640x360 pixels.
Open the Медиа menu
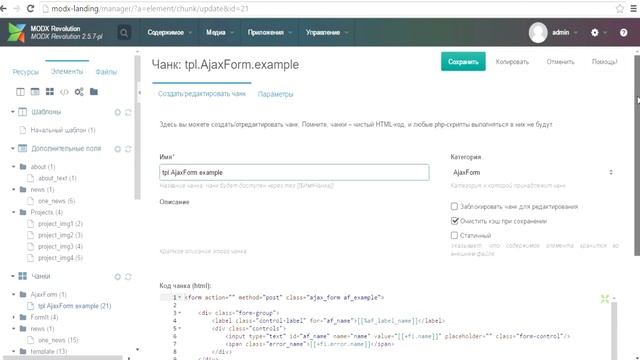click(219, 33)
